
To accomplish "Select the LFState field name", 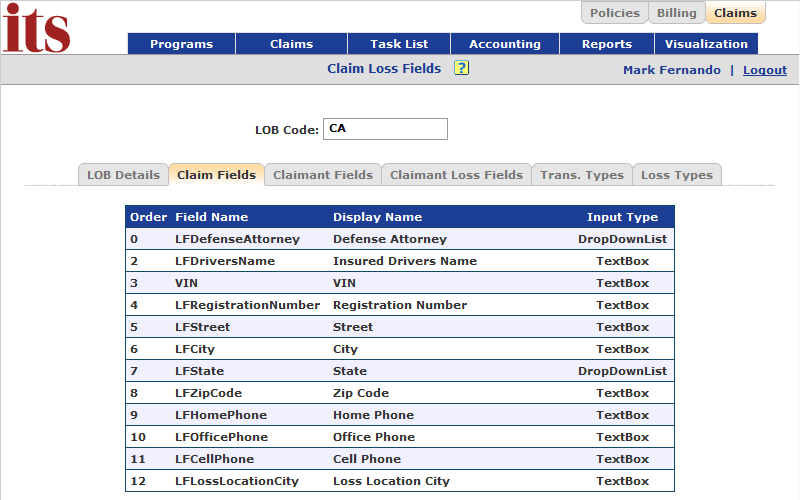I will point(199,371).
